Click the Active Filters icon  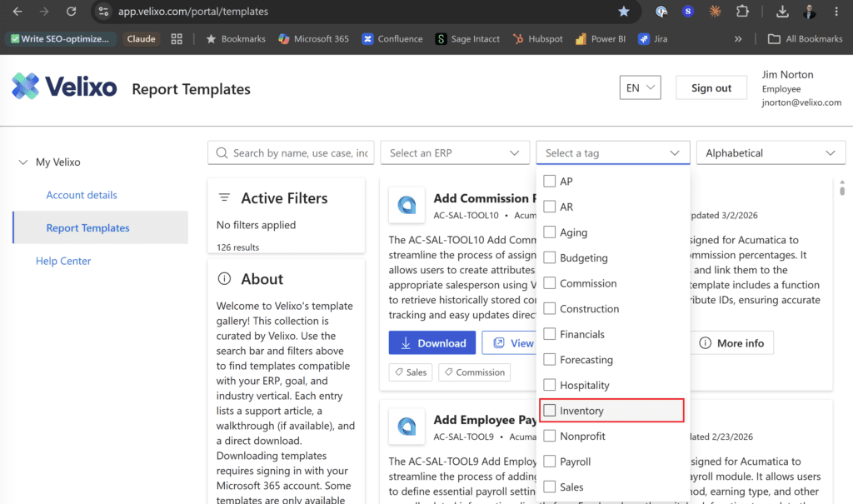click(x=224, y=197)
